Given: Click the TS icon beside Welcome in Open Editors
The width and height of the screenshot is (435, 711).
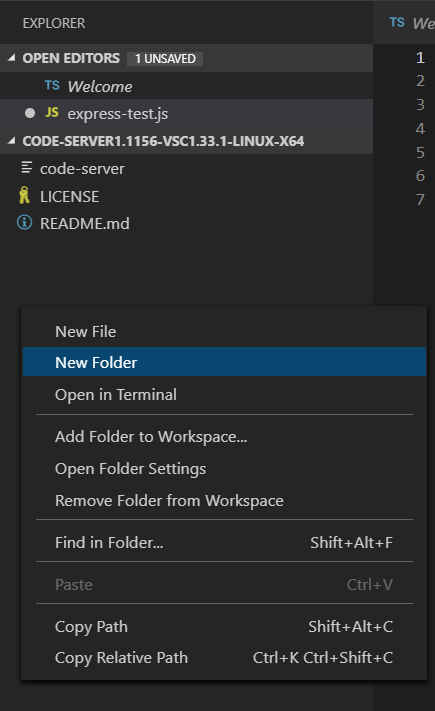Looking at the screenshot, I should (52, 86).
